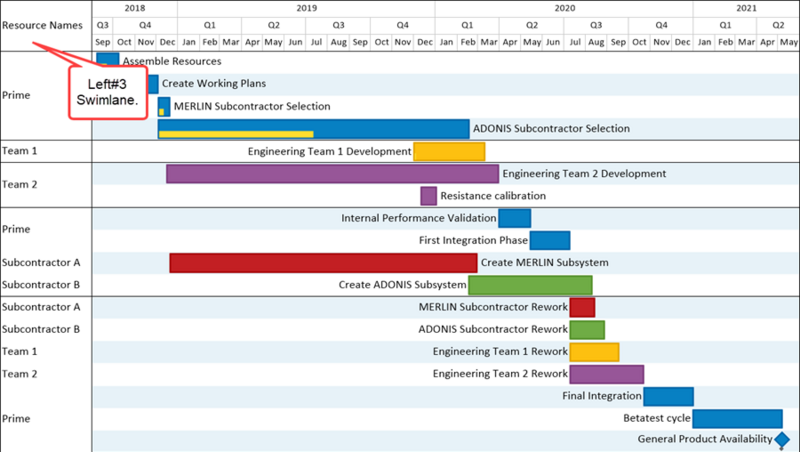This screenshot has height=452, width=800.
Task: Select the Create ADONIS Subsystem green bar
Action: 530,285
